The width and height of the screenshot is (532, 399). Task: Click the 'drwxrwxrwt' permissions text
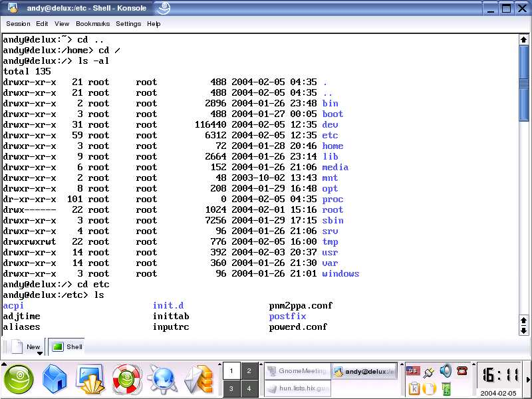tap(29, 242)
